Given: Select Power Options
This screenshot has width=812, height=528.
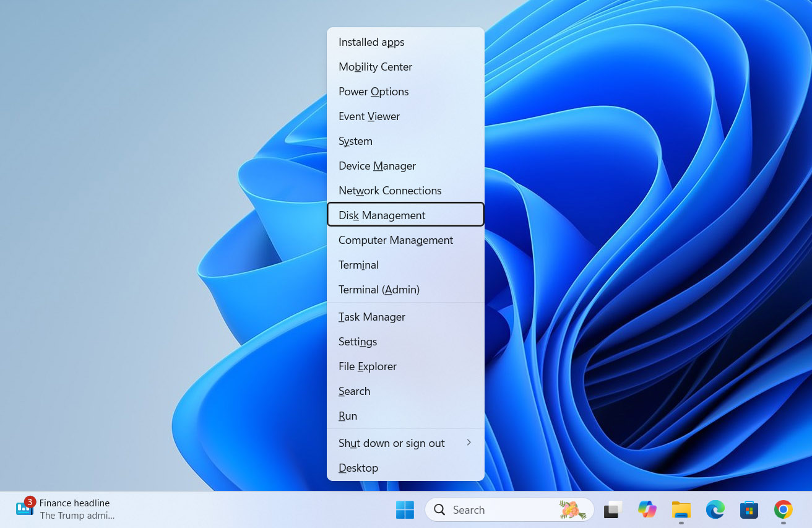Looking at the screenshot, I should pyautogui.click(x=405, y=92).
